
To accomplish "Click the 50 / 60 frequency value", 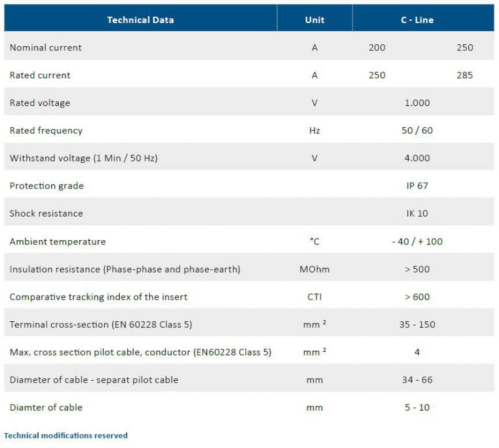I will pyautogui.click(x=417, y=130).
